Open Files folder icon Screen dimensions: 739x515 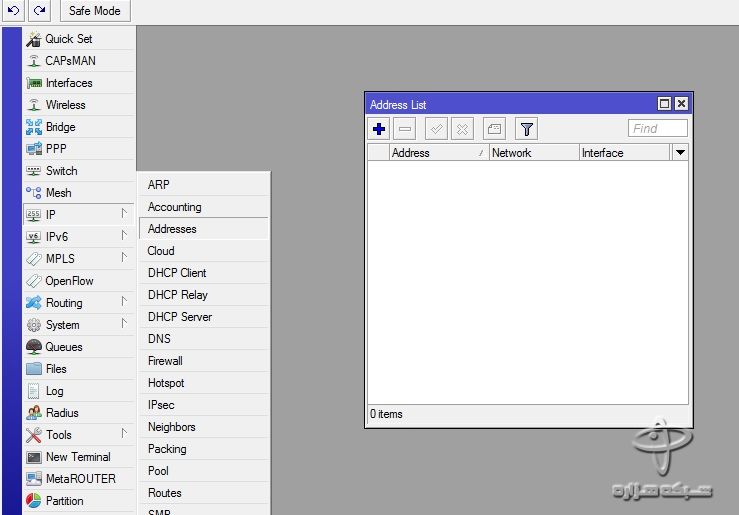pos(33,368)
